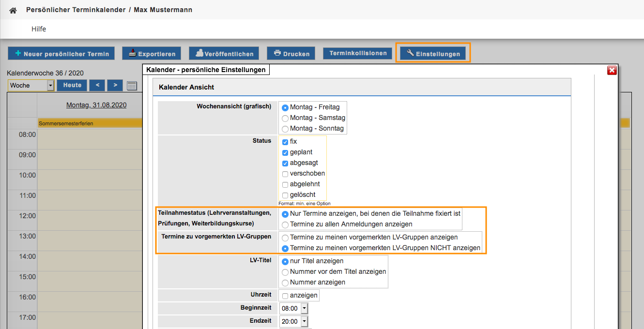Click the home icon in breadcrumb
This screenshot has width=644, height=329.
point(13,10)
